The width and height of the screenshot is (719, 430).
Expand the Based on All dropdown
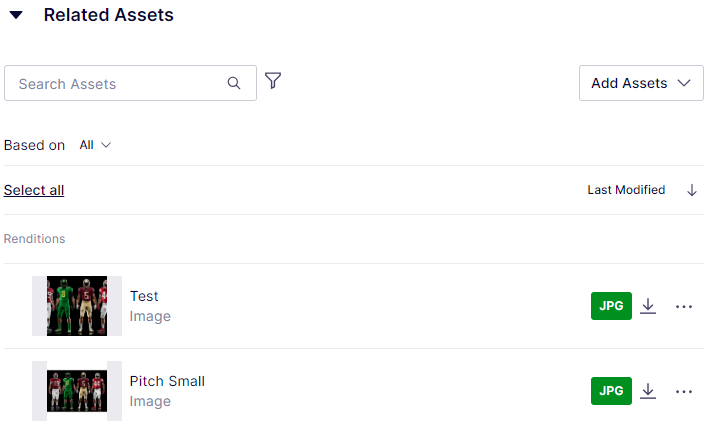click(95, 145)
